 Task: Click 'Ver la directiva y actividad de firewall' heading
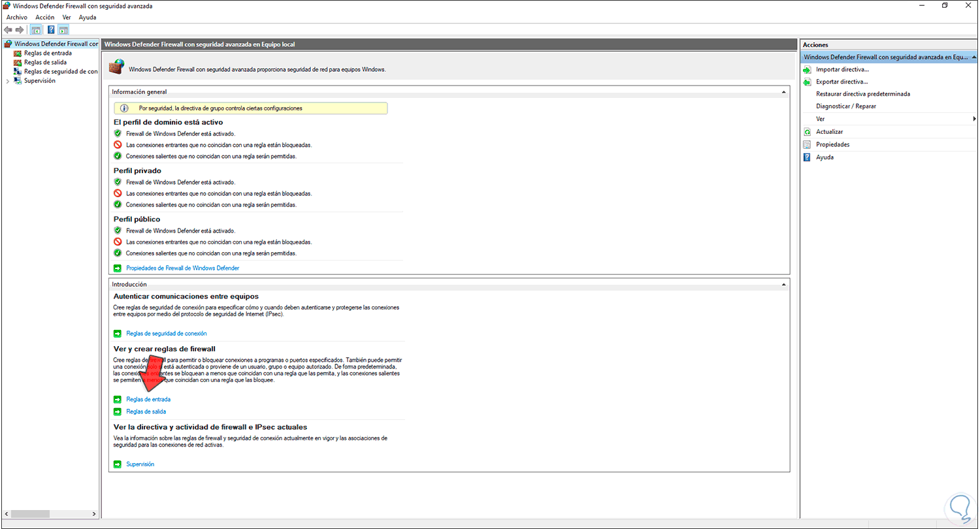click(210, 427)
